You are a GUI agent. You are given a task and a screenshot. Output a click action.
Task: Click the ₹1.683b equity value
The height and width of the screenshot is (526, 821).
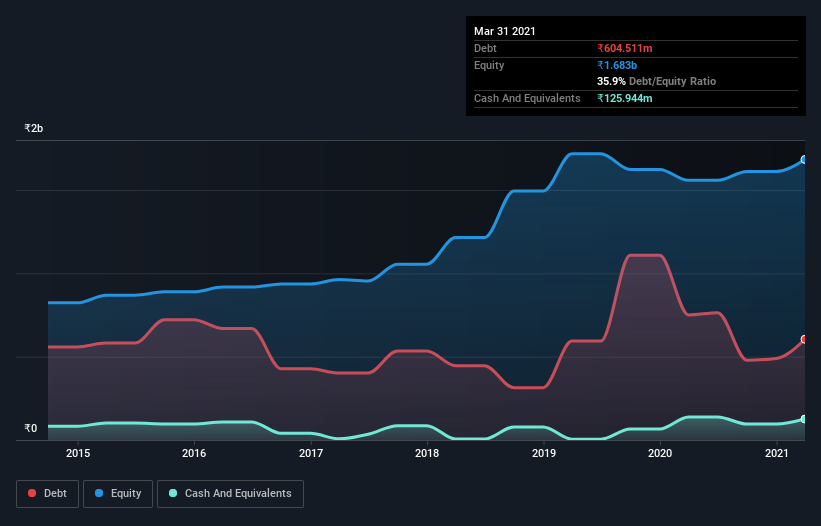(617, 65)
